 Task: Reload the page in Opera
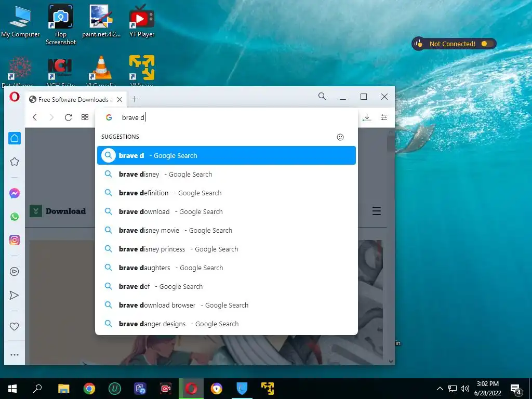click(68, 117)
